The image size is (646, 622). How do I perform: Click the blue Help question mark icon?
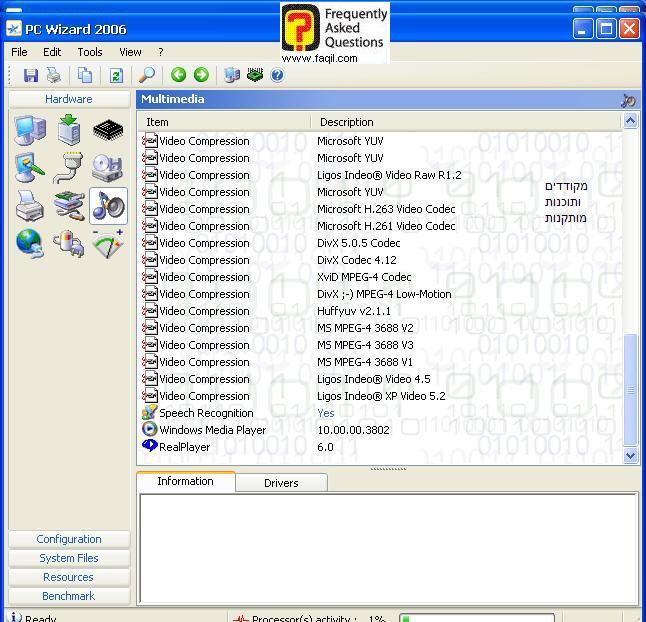277,75
